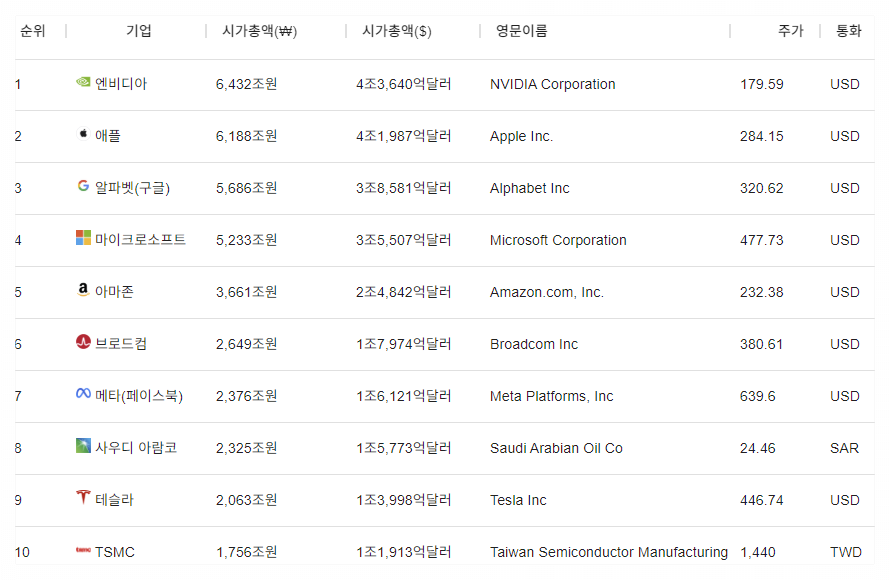Click the TSMC logo icon

[83, 550]
